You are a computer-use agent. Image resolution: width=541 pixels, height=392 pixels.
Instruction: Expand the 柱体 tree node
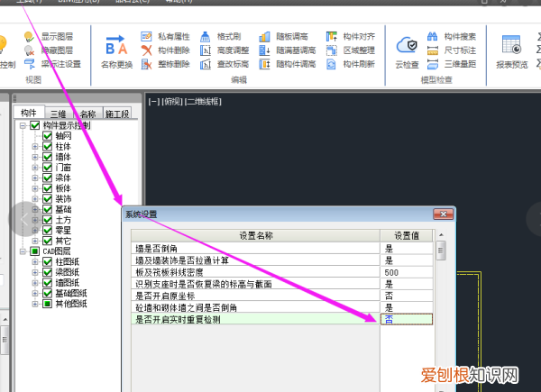click(x=35, y=147)
